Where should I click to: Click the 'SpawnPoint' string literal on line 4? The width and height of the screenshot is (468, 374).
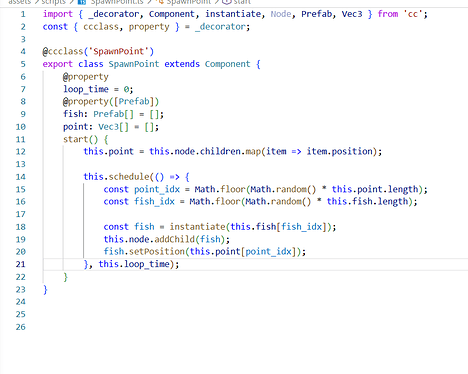pos(118,52)
